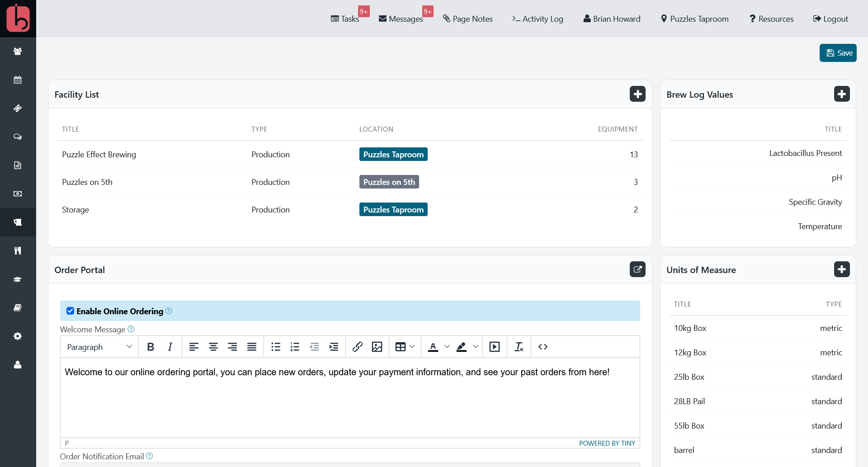Align text left in Welcome Message editor

[x=194, y=347]
